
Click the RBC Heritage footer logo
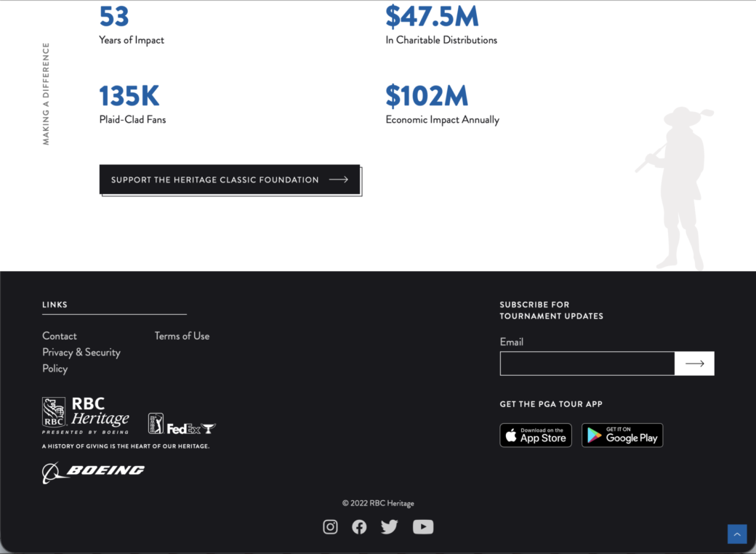(x=86, y=415)
